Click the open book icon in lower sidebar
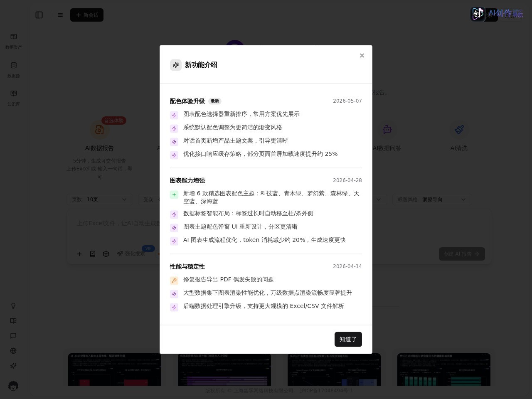The width and height of the screenshot is (532, 399). point(13,321)
